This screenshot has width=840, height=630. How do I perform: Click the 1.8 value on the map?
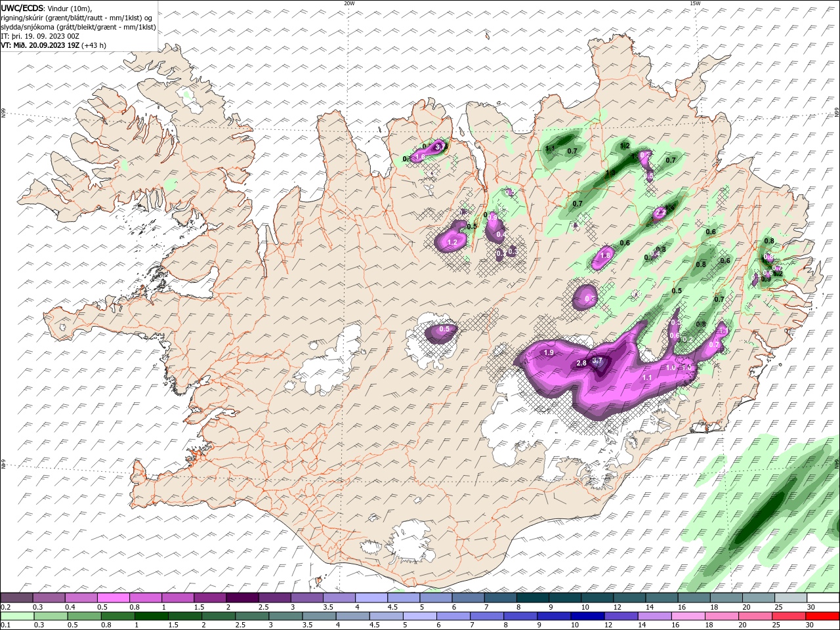click(x=606, y=255)
